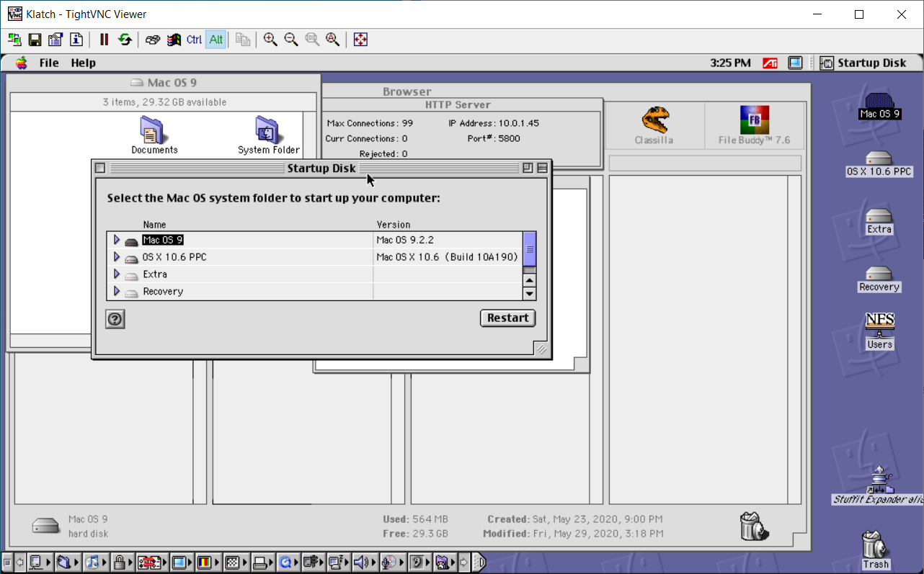Collapse the Startup Disk window with windowshade box

pyautogui.click(x=542, y=168)
